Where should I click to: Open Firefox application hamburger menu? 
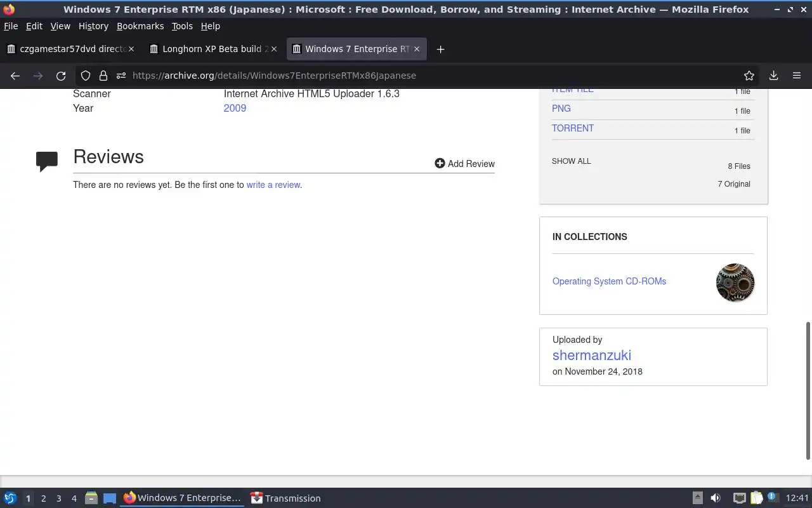tap(797, 76)
